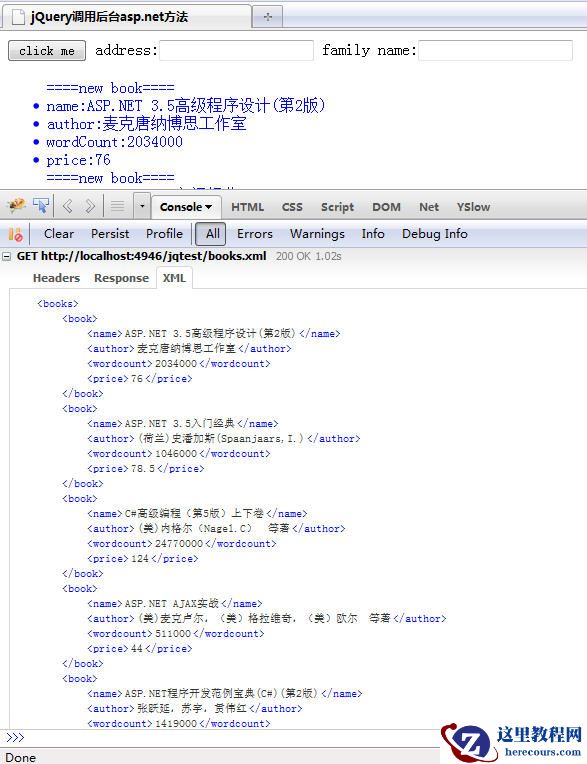
Task: Open the small dropdown arrow beside Console
Action: click(142, 206)
